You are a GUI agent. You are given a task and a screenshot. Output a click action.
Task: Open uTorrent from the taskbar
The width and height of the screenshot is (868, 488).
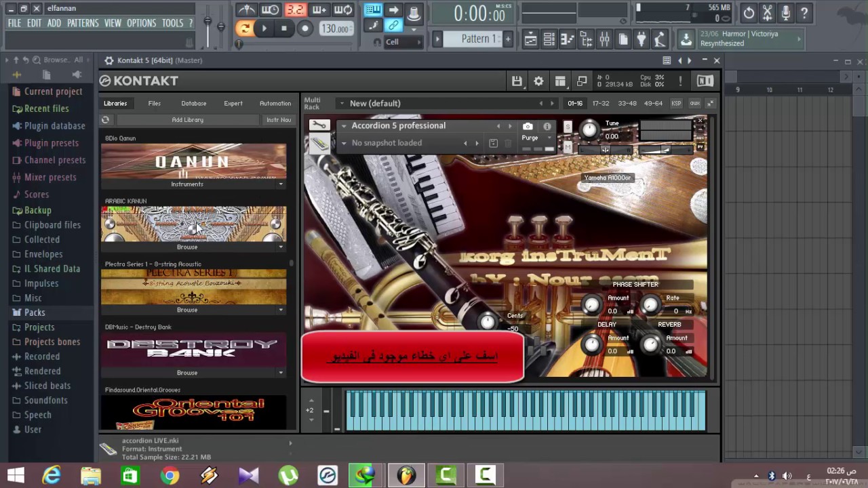tap(288, 476)
